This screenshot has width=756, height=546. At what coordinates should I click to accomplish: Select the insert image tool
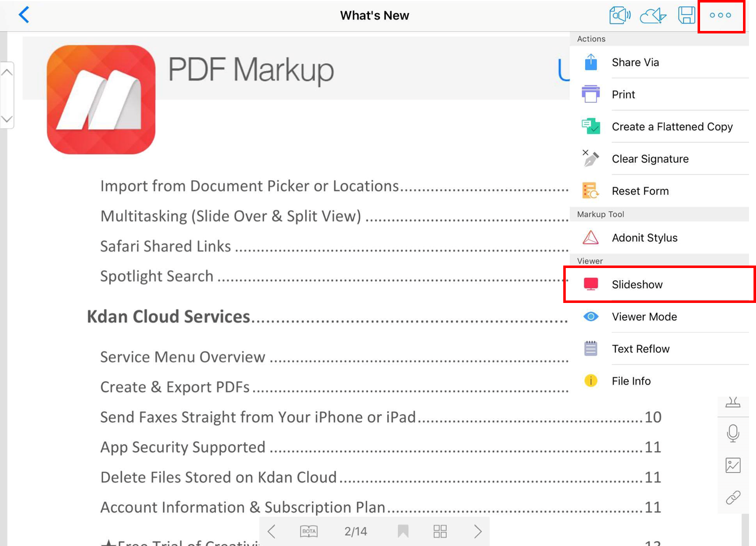coord(733,465)
